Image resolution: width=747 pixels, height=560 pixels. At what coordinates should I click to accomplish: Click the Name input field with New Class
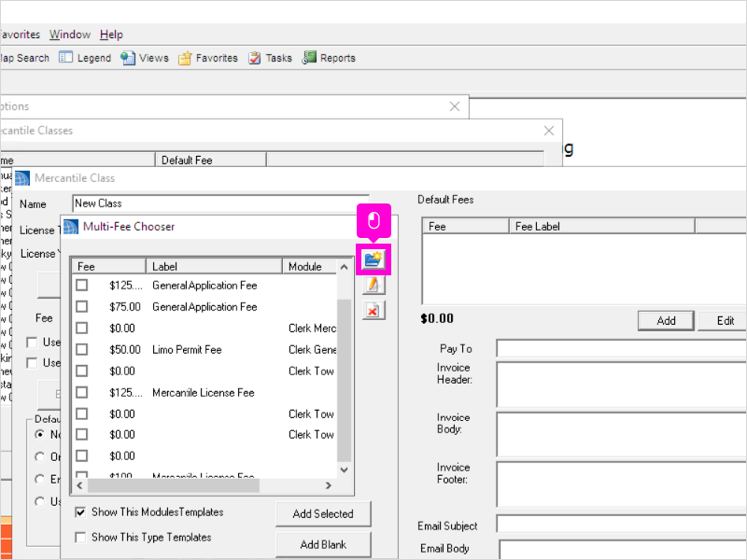220,203
